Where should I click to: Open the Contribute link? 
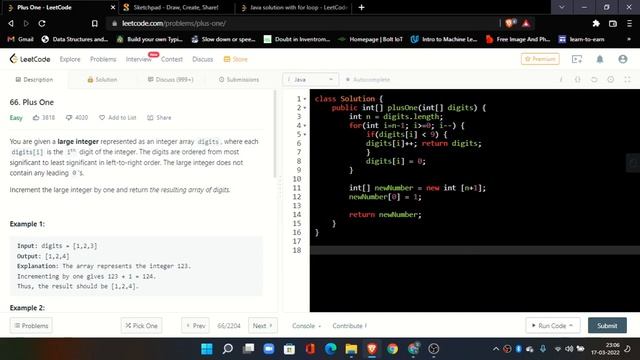(x=350, y=326)
